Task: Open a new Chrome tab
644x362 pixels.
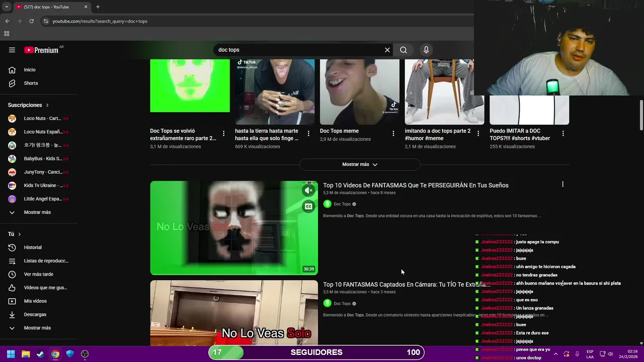Action: point(98,7)
